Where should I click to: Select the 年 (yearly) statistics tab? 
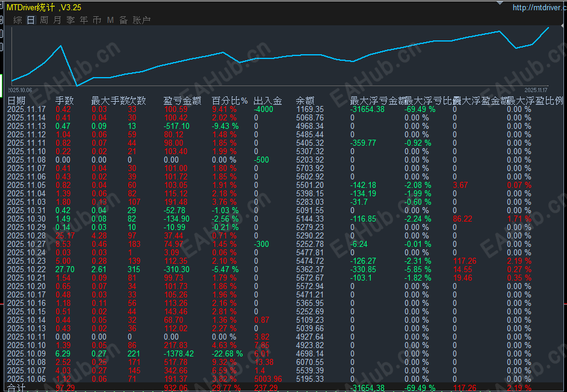coord(84,20)
